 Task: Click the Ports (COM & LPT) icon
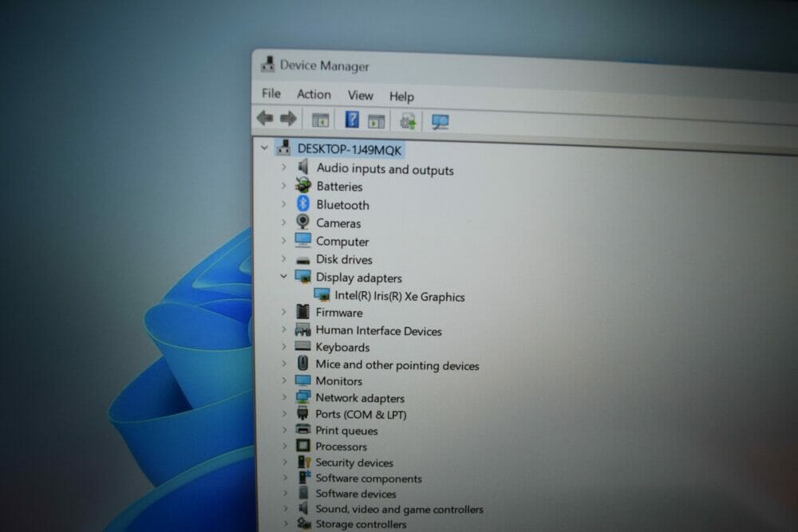click(x=302, y=413)
